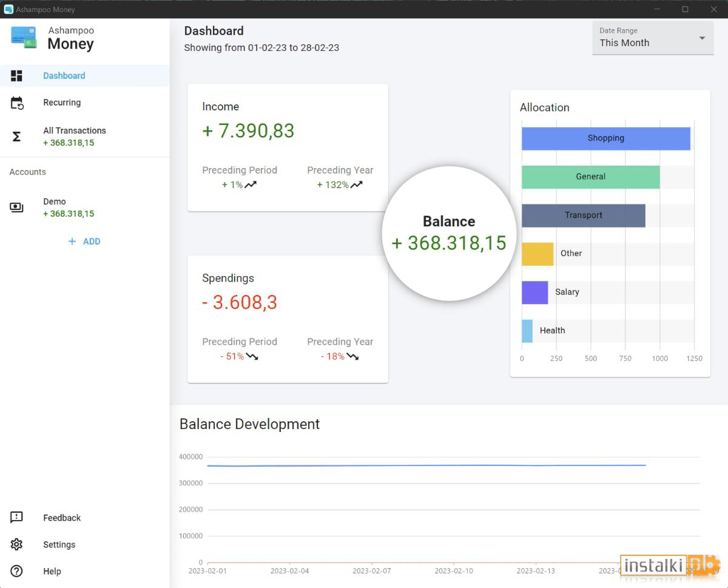
Task: Click the Balance circle showing 368.318,15
Action: pos(449,233)
